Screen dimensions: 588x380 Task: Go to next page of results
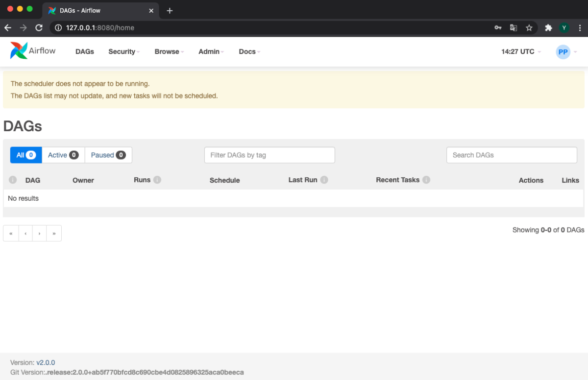(x=39, y=233)
